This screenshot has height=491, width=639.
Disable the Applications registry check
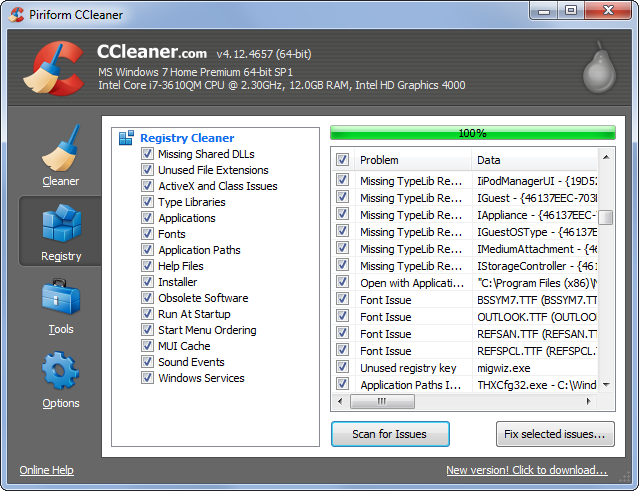(147, 218)
